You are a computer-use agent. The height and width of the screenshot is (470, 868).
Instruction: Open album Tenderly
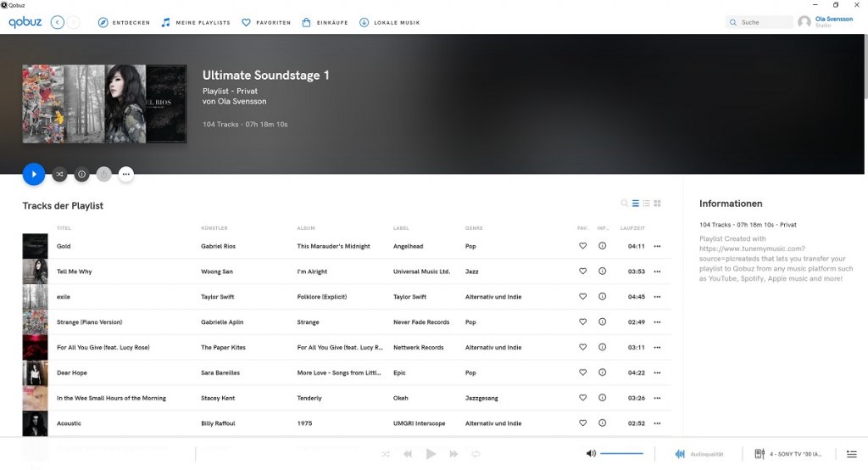[x=309, y=398]
